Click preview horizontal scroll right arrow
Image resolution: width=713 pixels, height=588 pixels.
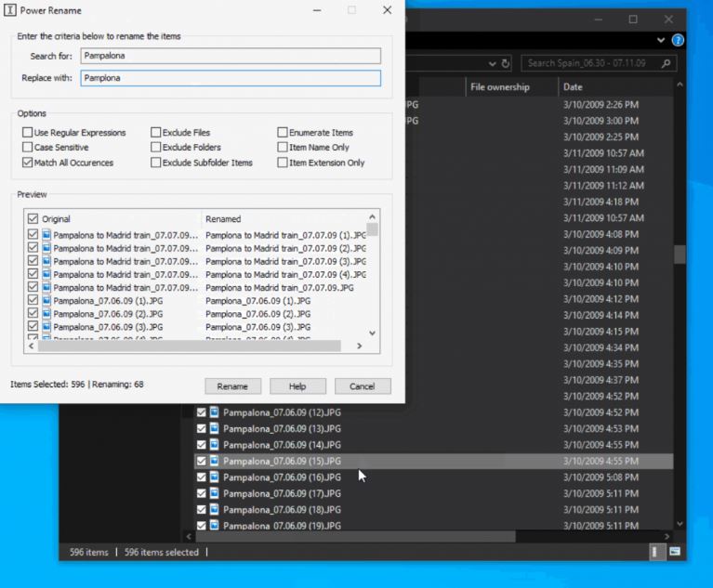point(360,346)
